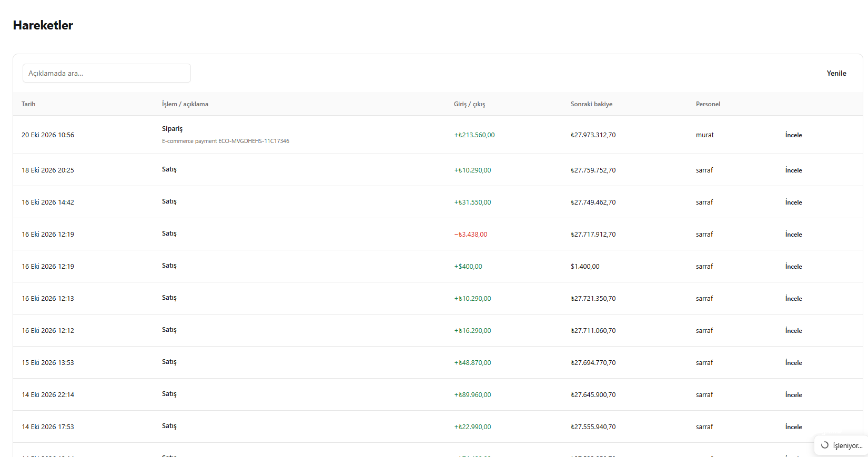Click the İşleniyor status toast

[x=841, y=445]
